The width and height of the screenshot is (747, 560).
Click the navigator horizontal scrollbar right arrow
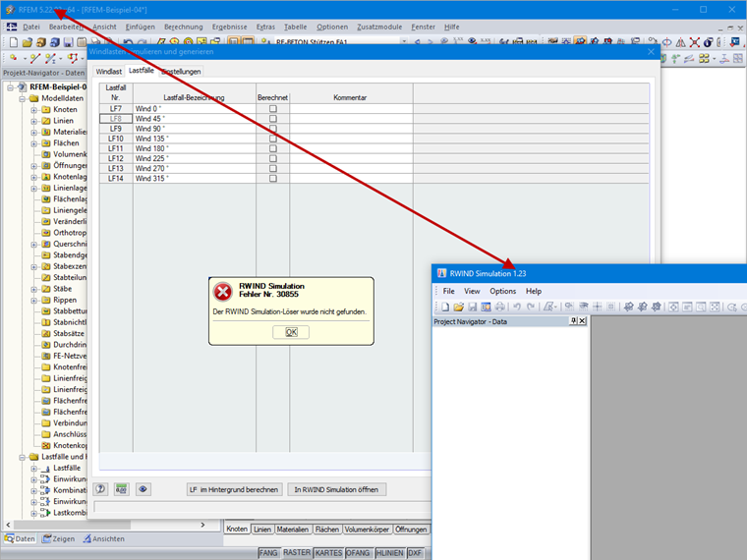(202, 525)
